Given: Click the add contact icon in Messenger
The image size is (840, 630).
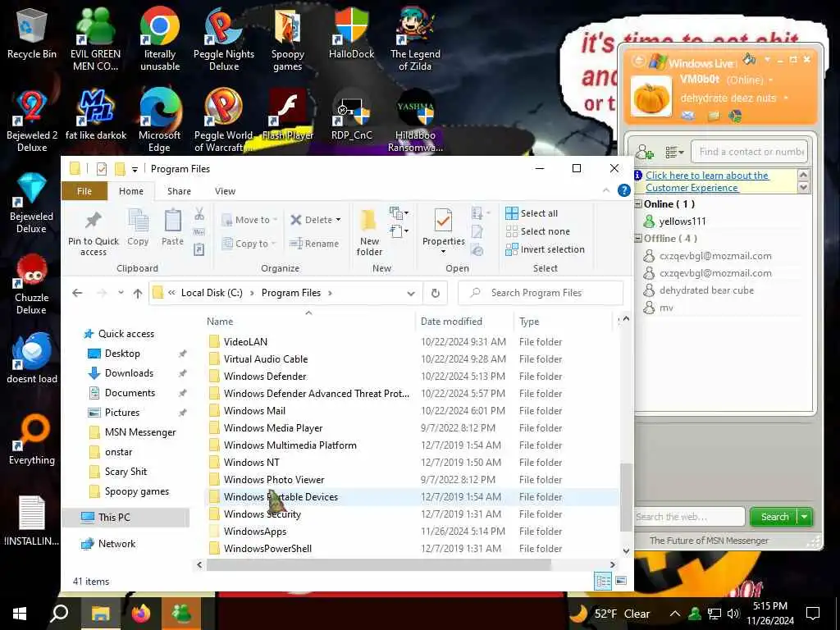Looking at the screenshot, I should click(x=645, y=152).
